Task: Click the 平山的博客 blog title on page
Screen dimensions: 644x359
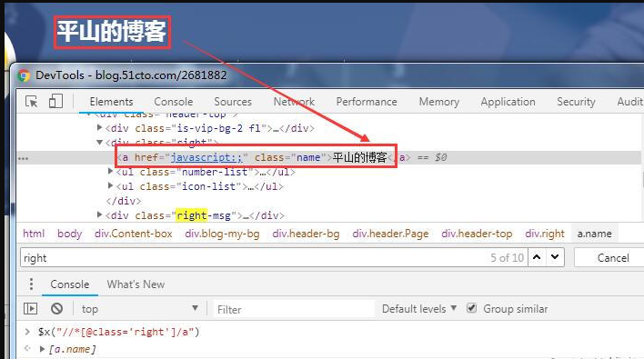Action: point(112,32)
